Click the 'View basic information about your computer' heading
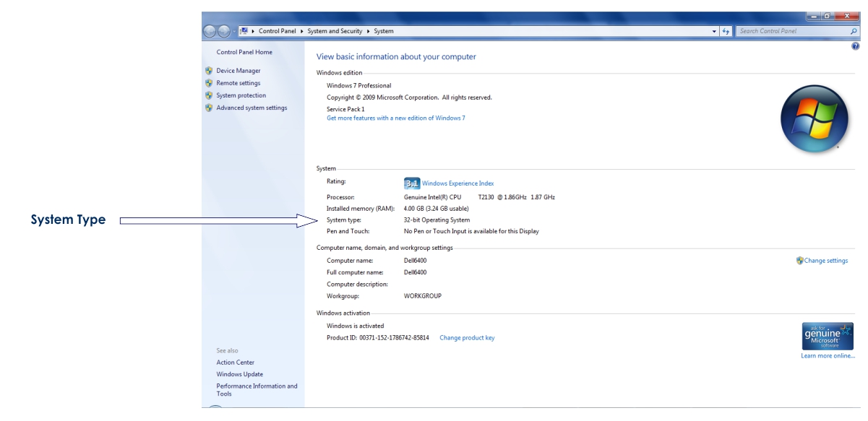This screenshot has height=421, width=868. 396,57
